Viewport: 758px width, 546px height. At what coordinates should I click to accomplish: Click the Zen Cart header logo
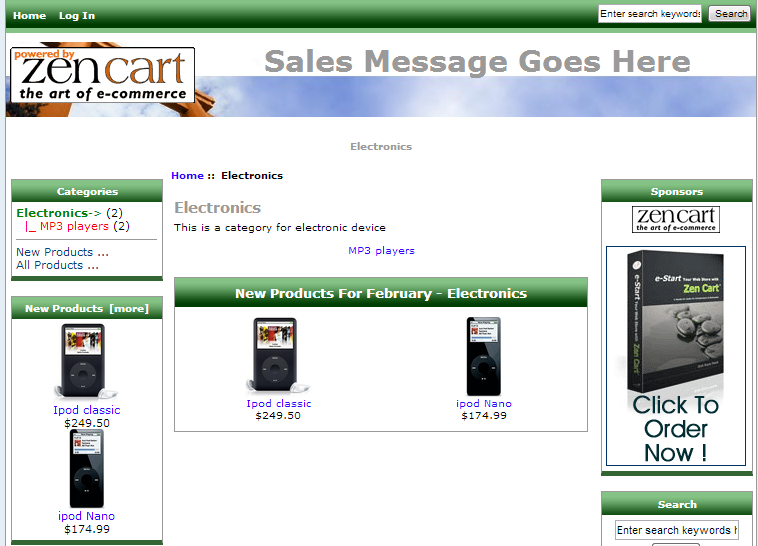[x=102, y=75]
